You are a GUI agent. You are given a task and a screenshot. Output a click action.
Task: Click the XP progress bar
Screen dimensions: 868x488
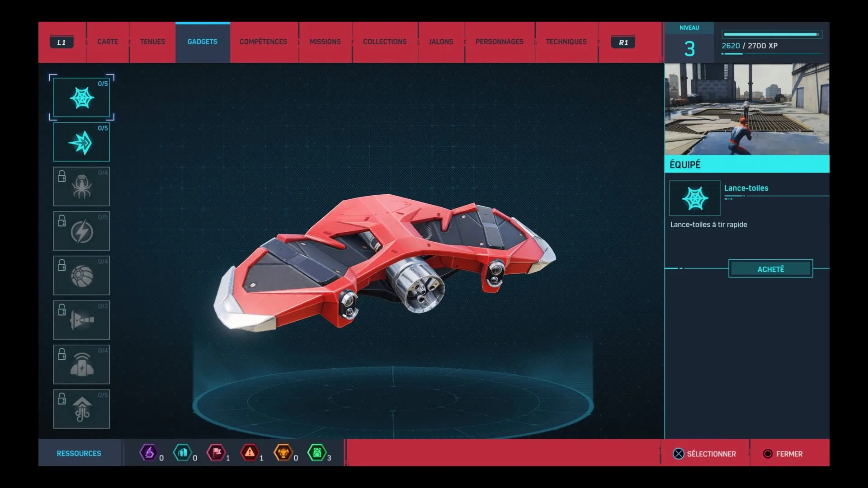[771, 34]
